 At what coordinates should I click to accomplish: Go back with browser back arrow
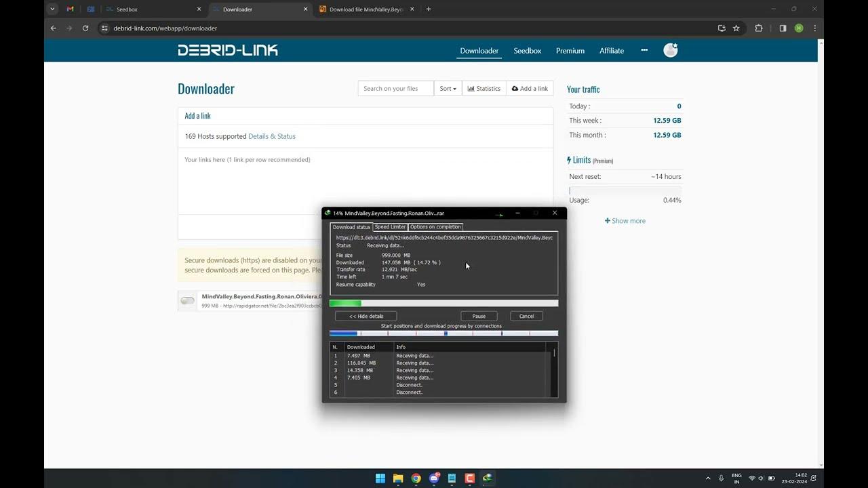pos(54,28)
